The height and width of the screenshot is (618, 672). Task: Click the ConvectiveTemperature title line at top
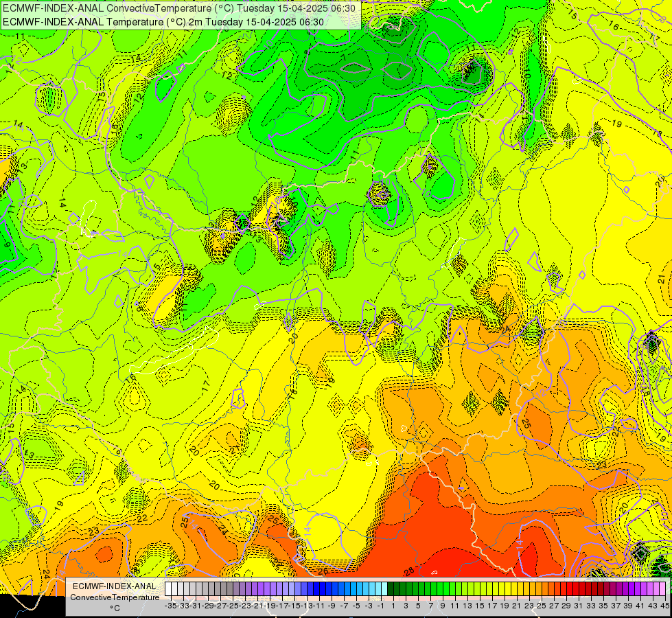tap(179, 8)
